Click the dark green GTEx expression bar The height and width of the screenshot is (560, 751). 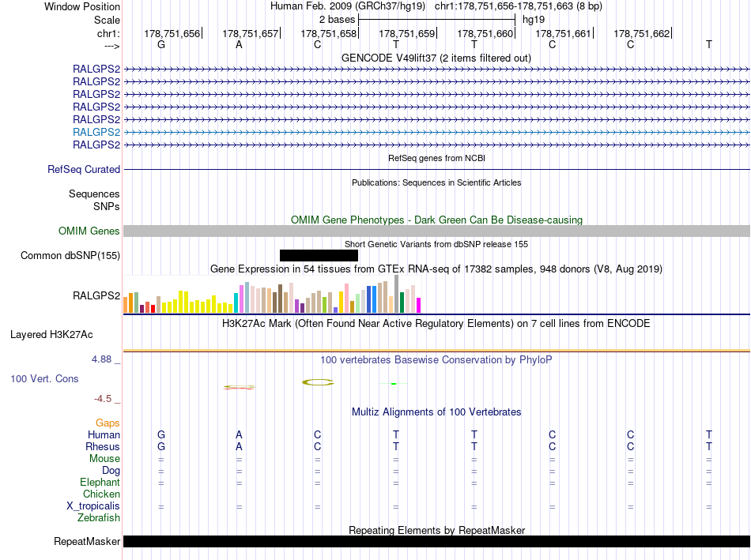(x=402, y=303)
